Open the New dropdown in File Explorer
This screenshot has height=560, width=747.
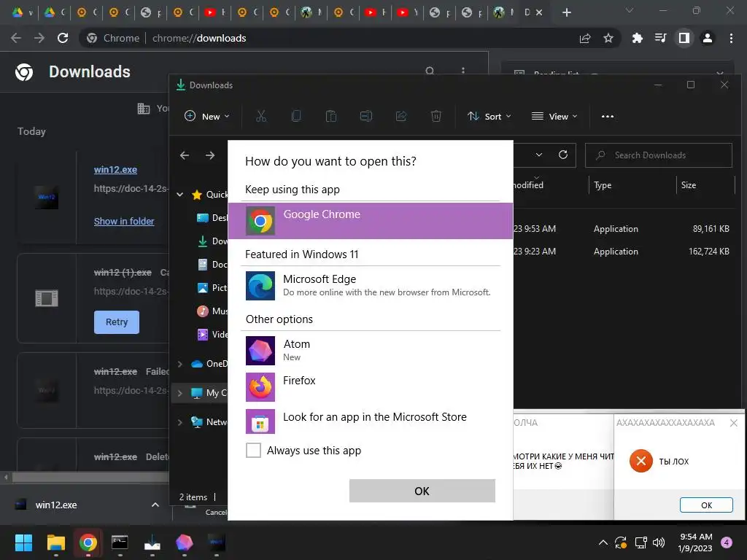(207, 116)
